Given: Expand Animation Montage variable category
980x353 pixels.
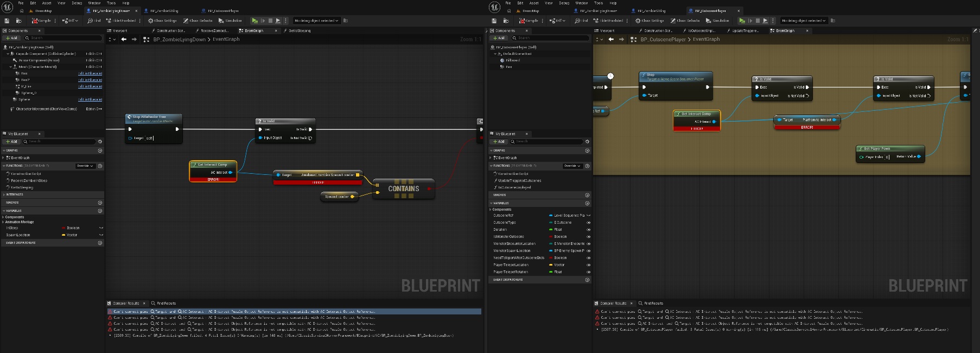Looking at the screenshot, I should pyautogui.click(x=3, y=222).
